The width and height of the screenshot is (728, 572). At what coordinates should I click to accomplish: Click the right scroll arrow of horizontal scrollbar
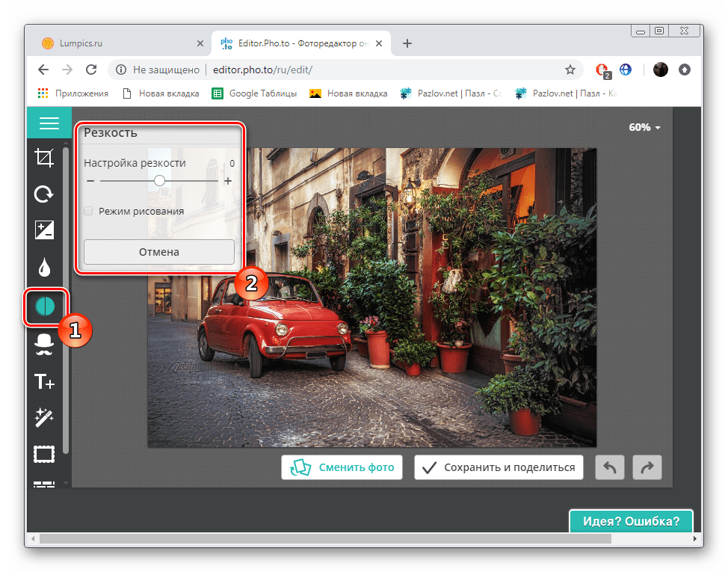pyautogui.click(x=694, y=538)
